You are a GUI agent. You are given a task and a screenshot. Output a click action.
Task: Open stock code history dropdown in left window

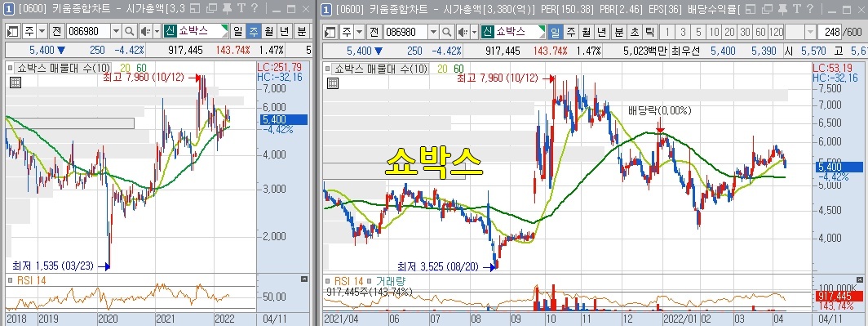(x=116, y=32)
